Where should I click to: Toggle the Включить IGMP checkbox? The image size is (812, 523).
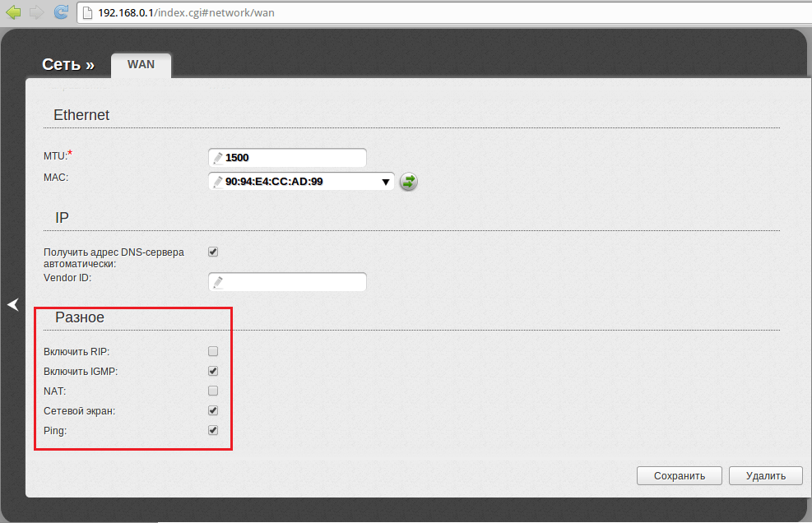tap(213, 372)
